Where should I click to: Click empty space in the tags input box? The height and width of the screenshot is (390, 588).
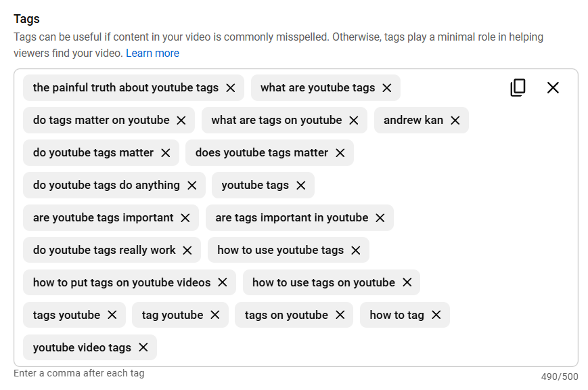point(365,348)
